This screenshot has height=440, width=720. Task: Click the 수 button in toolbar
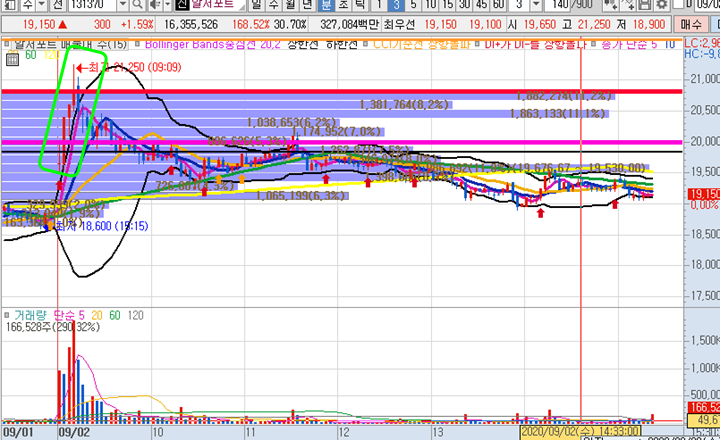28,5
